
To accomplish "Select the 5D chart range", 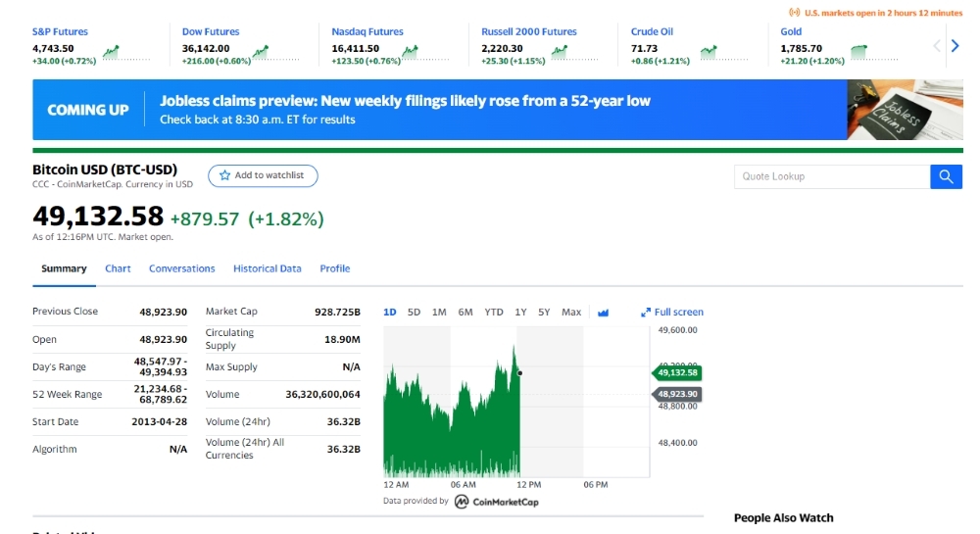I will [414, 313].
